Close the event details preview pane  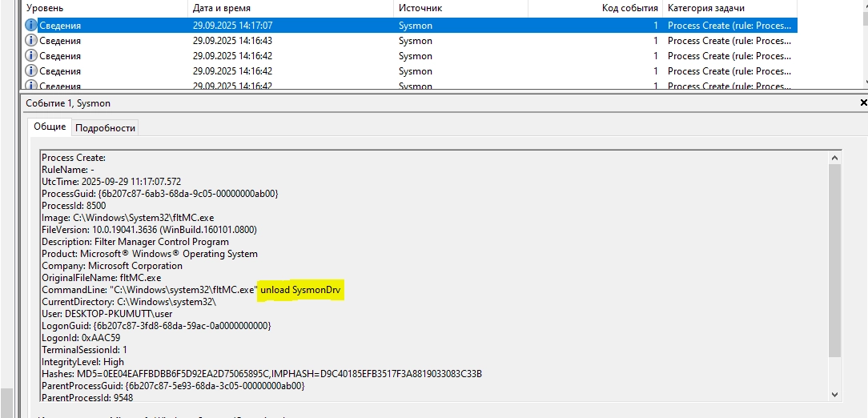pyautogui.click(x=862, y=103)
